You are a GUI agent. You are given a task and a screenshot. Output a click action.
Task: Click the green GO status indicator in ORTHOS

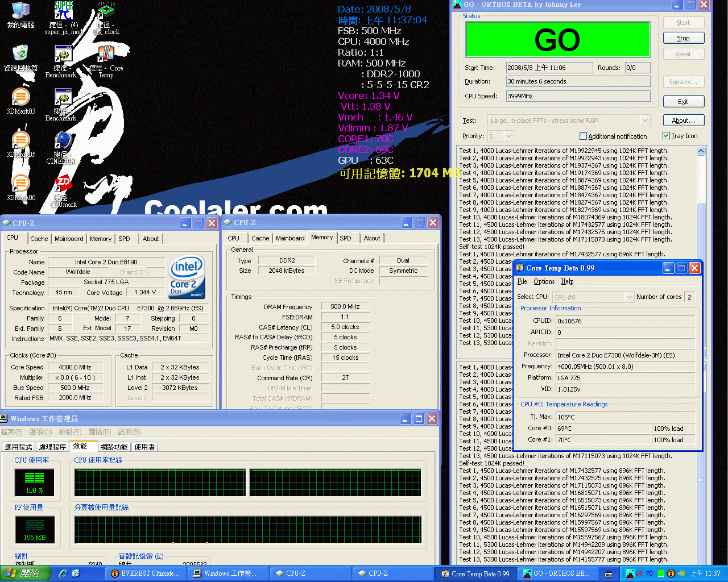(557, 39)
